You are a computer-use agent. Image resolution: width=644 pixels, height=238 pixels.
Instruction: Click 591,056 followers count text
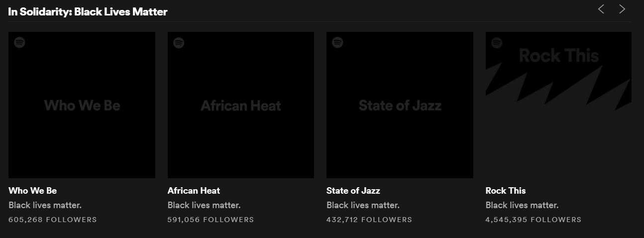[211, 220]
